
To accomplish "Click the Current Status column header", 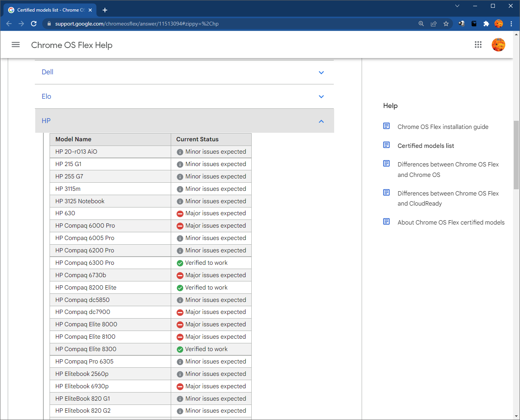I will point(211,139).
